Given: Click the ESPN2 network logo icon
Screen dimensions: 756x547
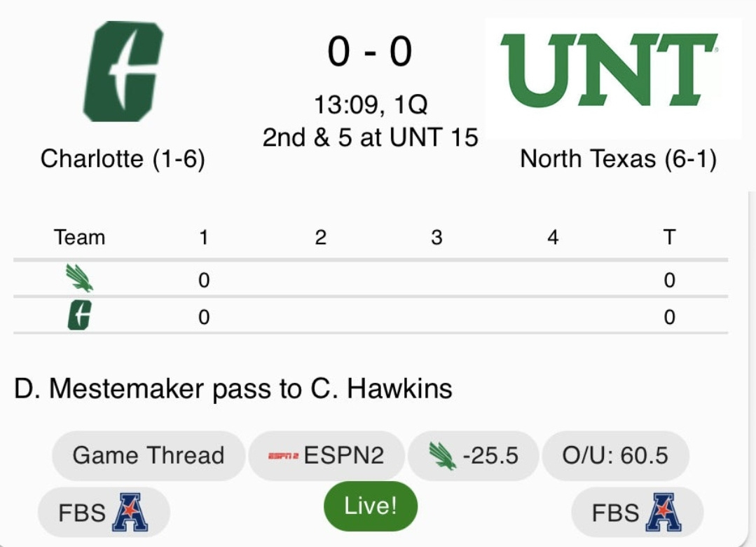Looking at the screenshot, I should tap(283, 456).
